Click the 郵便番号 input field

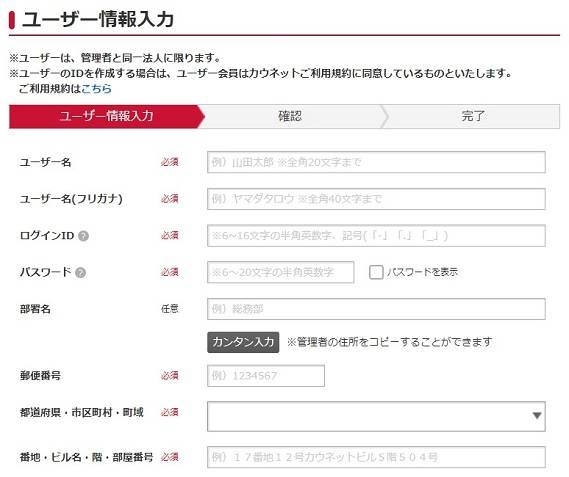coord(266,376)
